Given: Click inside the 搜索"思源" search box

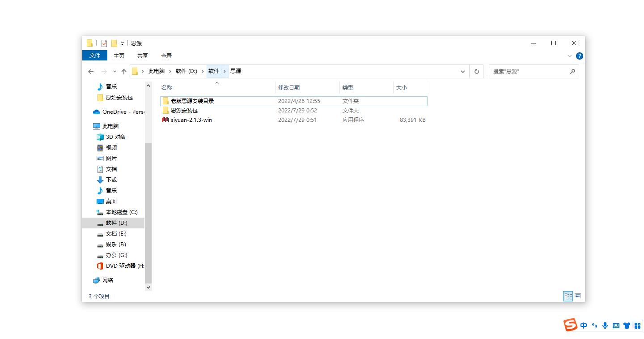Looking at the screenshot, I should 528,71.
